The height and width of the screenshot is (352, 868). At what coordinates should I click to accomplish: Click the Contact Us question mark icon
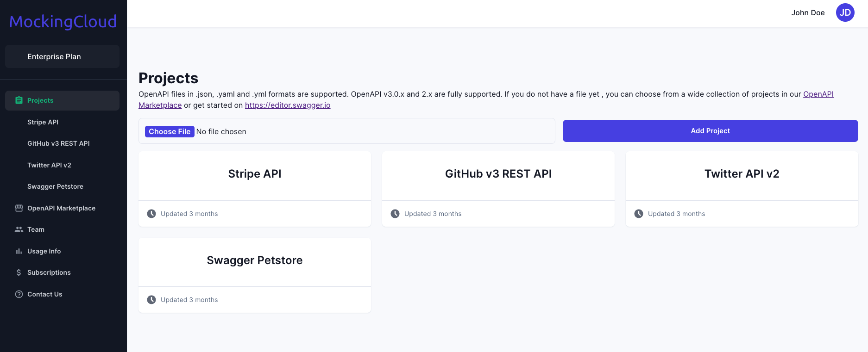point(19,294)
